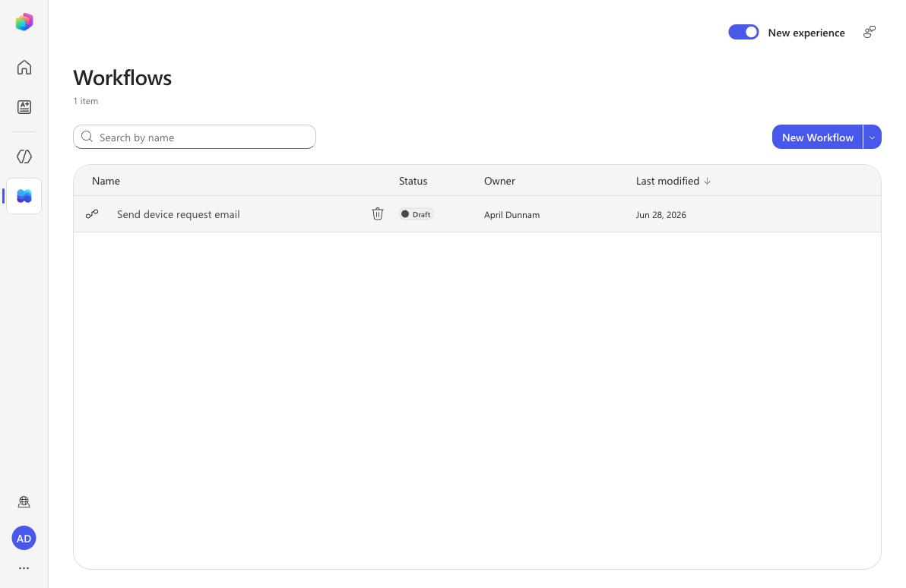The image size is (906, 588).
Task: Open the sidebar more options ellipsis
Action: point(24,568)
